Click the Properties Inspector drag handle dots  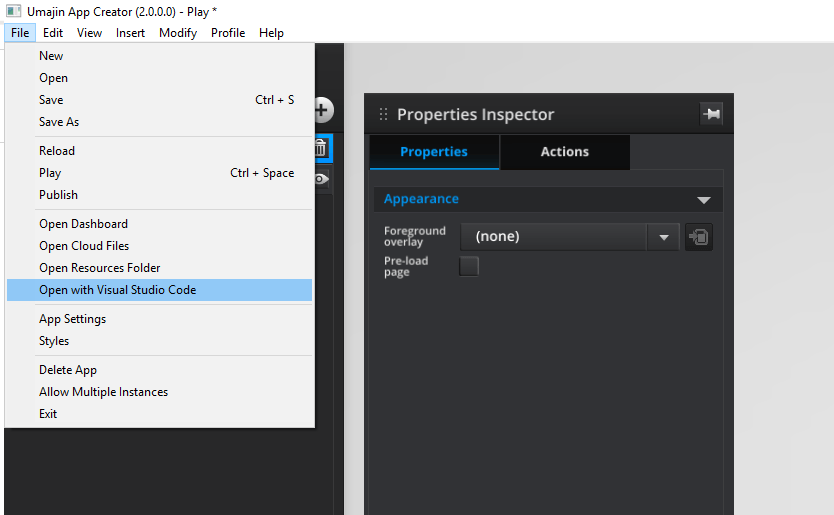pyautogui.click(x=383, y=114)
